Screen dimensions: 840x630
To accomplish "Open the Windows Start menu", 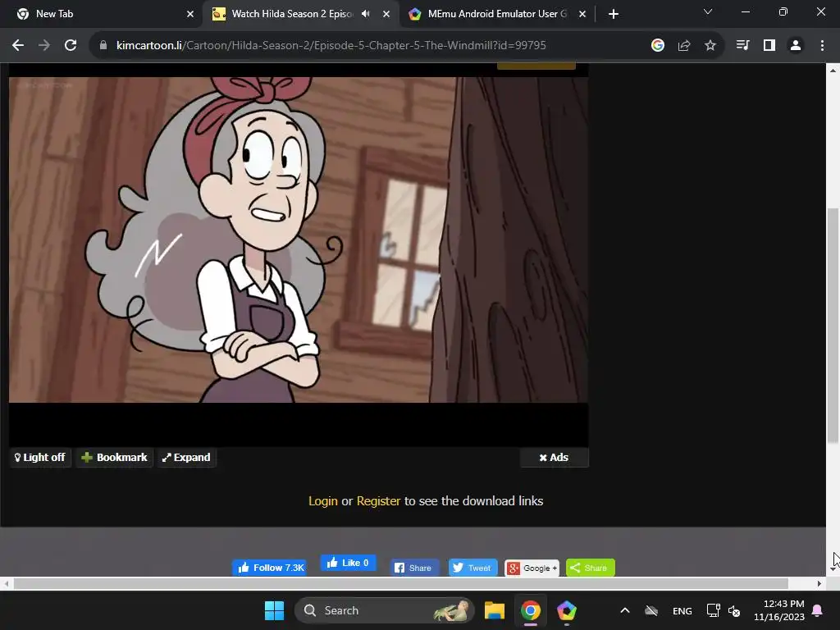I will pos(274,610).
